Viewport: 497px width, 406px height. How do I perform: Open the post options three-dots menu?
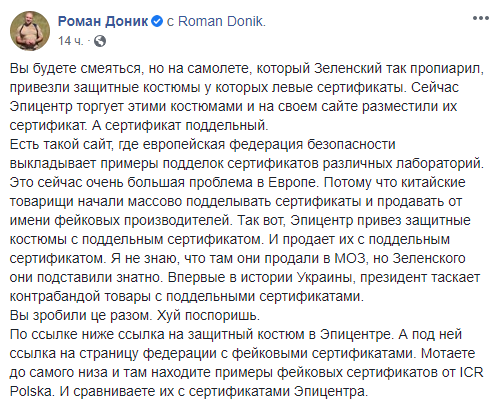480,18
